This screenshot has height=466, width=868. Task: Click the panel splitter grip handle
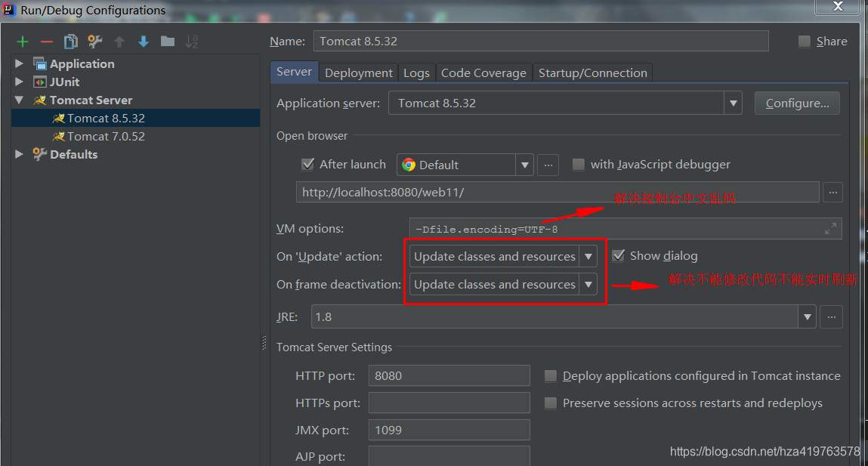click(x=264, y=343)
